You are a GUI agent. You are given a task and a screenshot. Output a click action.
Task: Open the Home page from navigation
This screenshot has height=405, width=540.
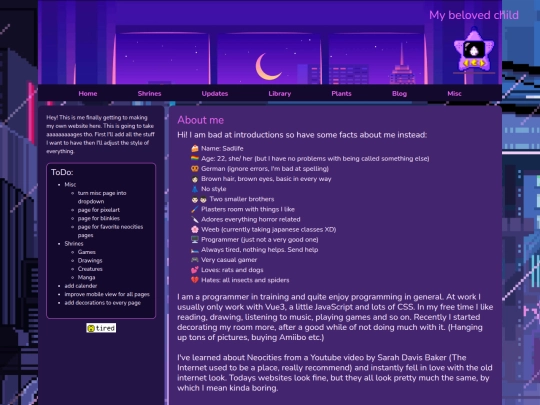click(x=88, y=93)
